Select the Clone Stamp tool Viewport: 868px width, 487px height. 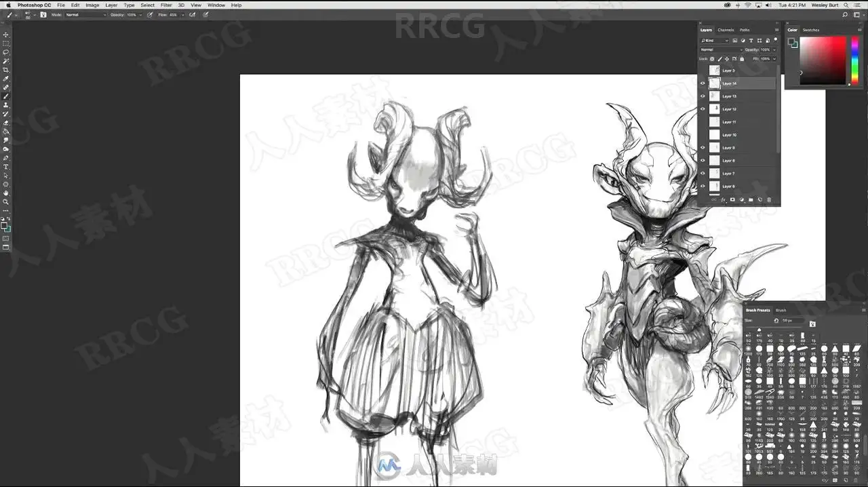6,105
